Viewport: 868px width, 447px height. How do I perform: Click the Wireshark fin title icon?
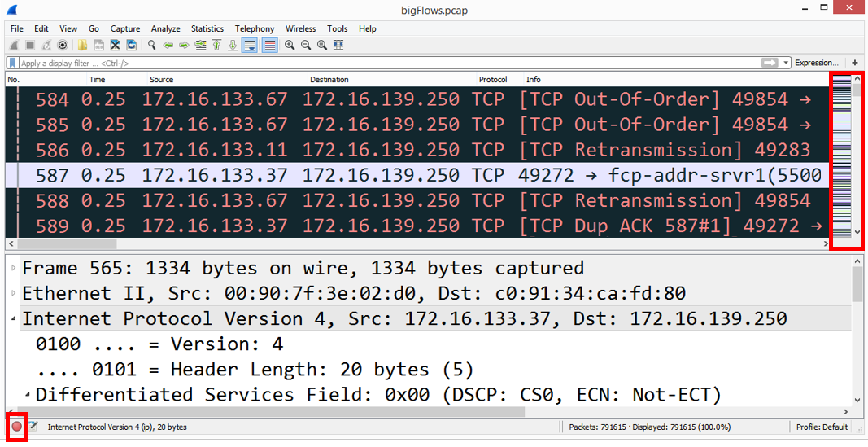point(11,10)
